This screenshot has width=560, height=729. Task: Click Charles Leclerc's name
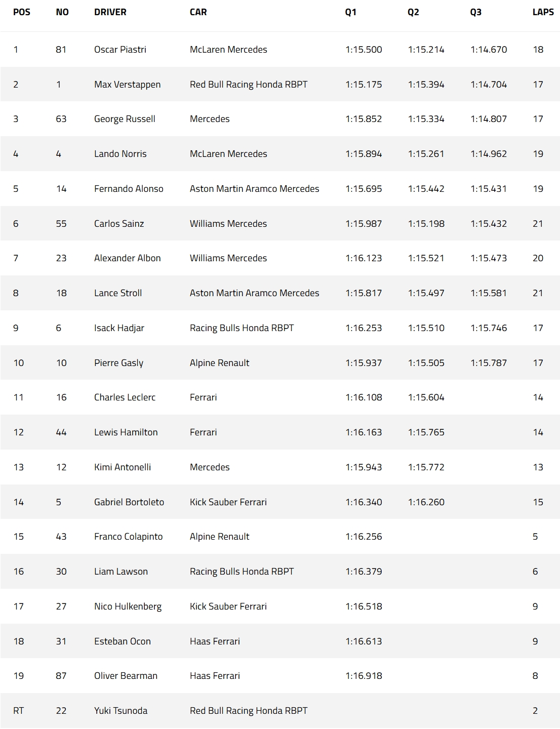tap(125, 397)
